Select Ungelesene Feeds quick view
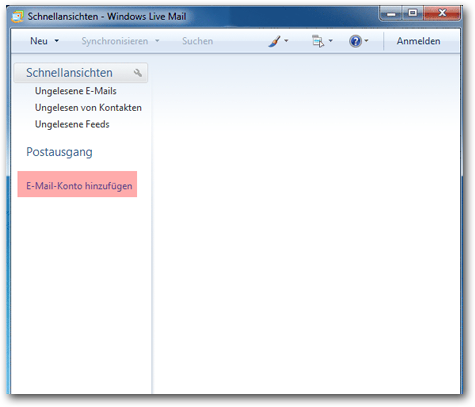This screenshot has width=475, height=407. click(x=72, y=124)
